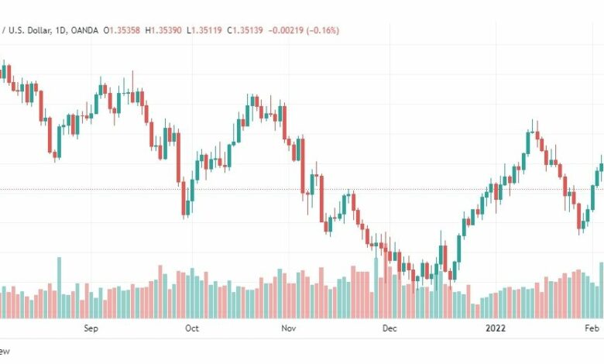Click the tall green volume bar before Dec
Image resolution: width=604 pixels, height=364 pixels.
376,288
